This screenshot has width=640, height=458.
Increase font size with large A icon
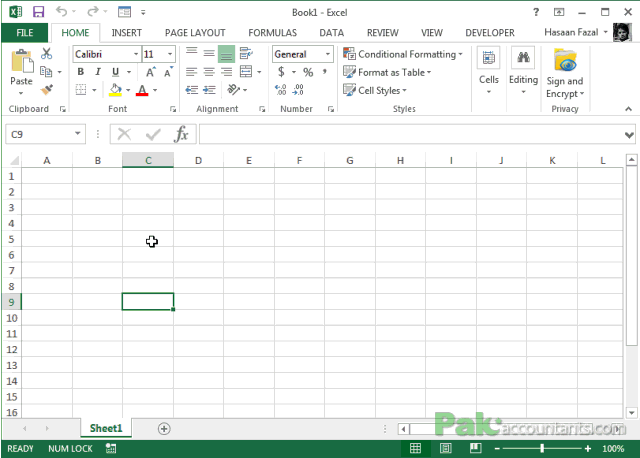[151, 72]
